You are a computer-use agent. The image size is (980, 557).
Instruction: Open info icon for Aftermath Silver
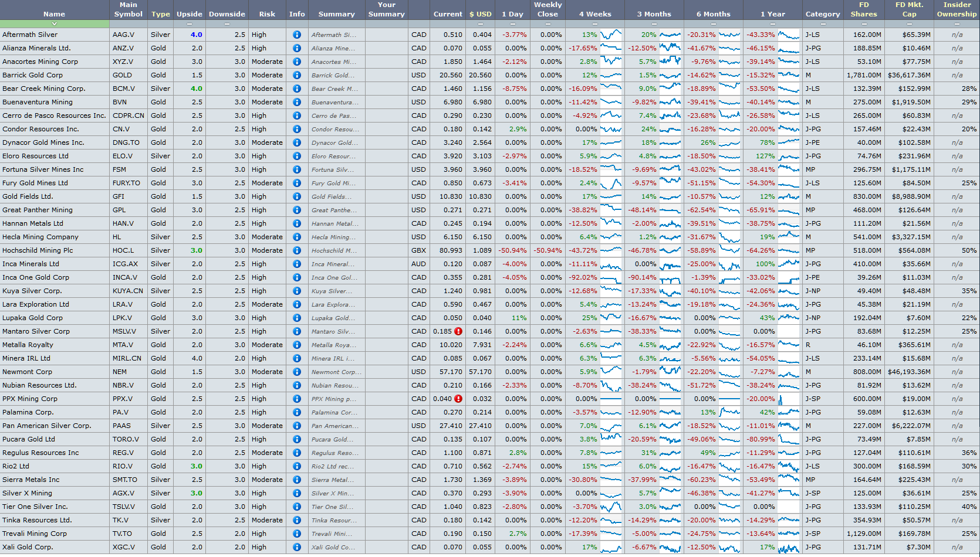click(297, 35)
